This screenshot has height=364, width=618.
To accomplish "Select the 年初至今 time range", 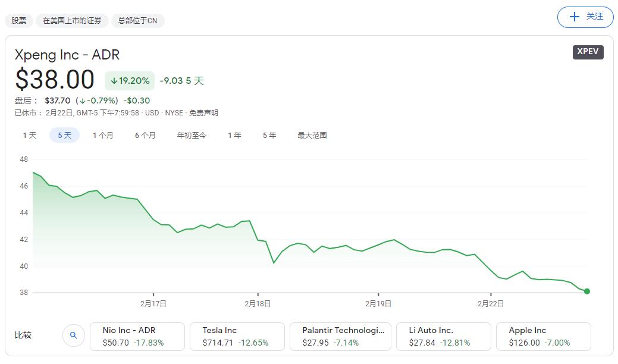I will pyautogui.click(x=192, y=135).
